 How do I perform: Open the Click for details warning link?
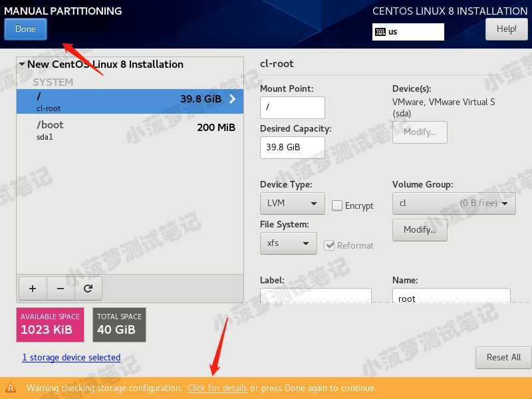pyautogui.click(x=217, y=388)
